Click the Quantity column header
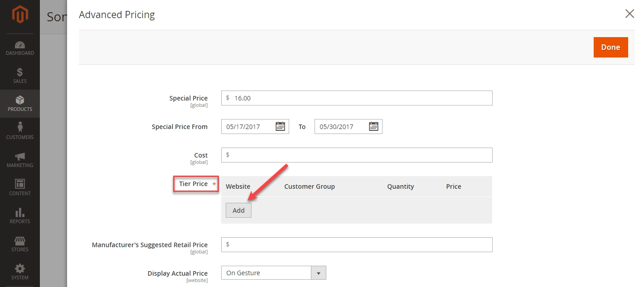Screen dimensions: 644x287 (x=401, y=187)
